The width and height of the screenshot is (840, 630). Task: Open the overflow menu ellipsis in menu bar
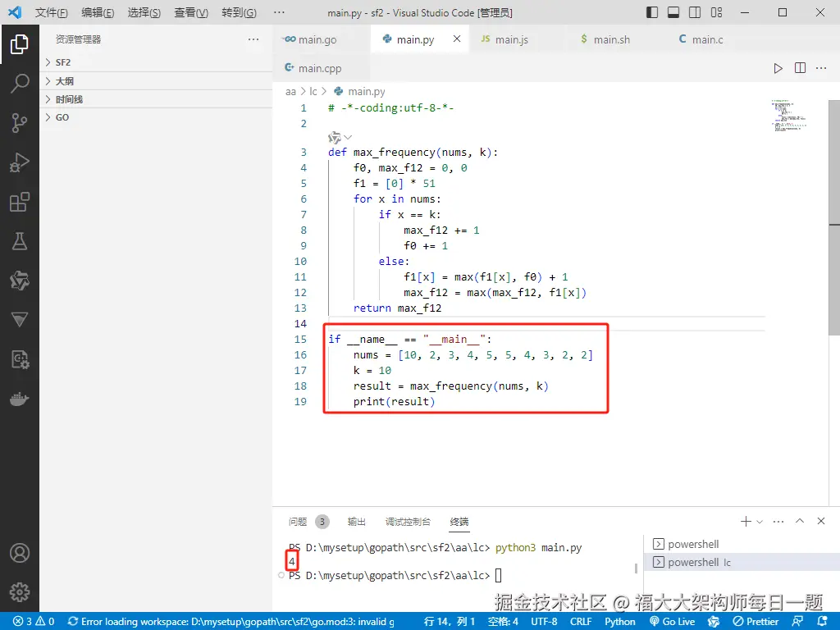279,12
